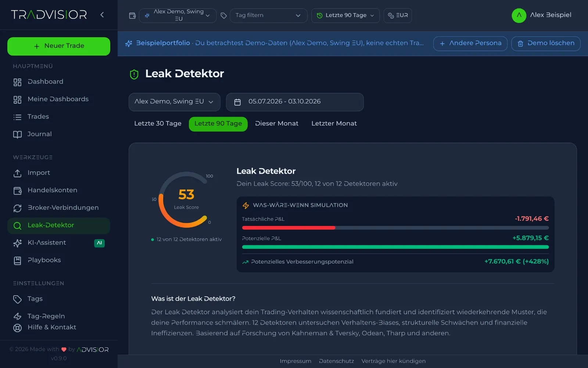
Task: Open the date range field 05.07.2026 - 03.10.2026
Action: click(x=295, y=102)
